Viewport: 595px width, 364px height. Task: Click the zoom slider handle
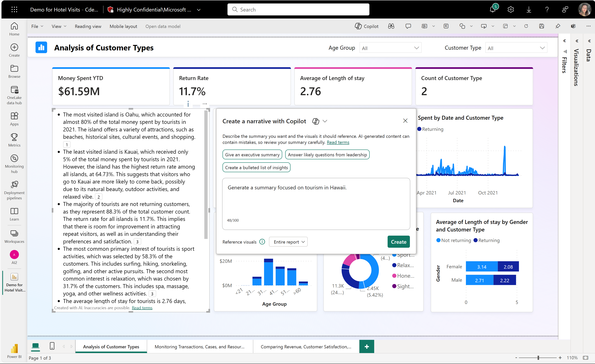538,358
